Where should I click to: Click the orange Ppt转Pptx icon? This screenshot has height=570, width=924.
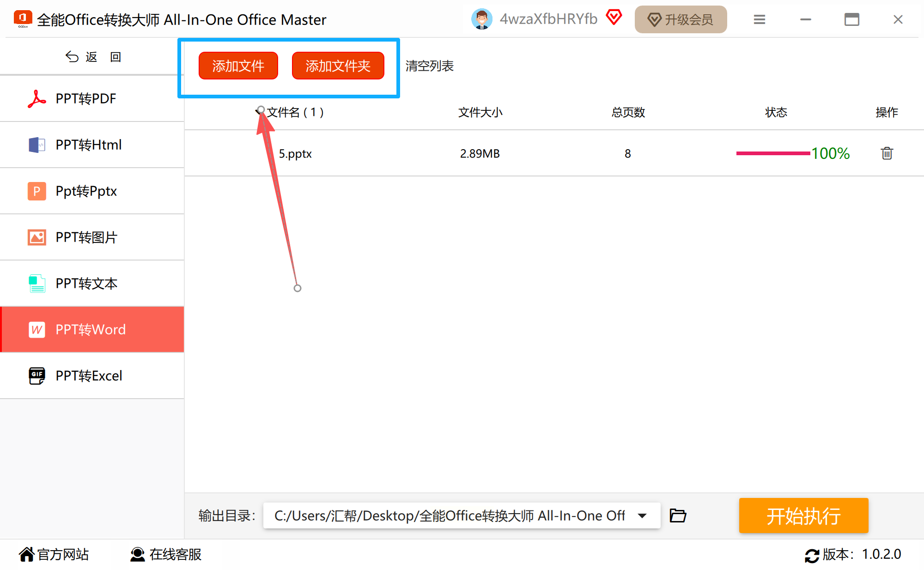[36, 191]
